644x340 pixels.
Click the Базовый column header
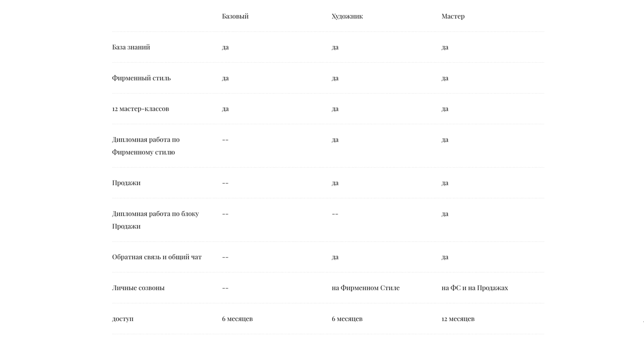(235, 16)
